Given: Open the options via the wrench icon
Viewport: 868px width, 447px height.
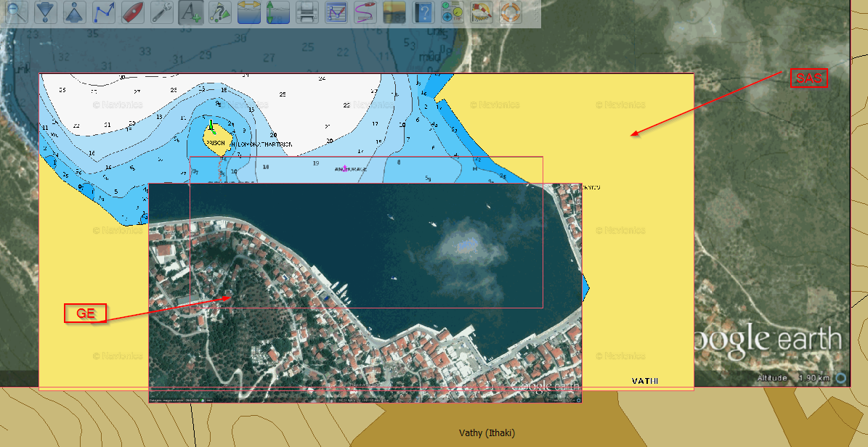Looking at the screenshot, I should click(x=162, y=12).
